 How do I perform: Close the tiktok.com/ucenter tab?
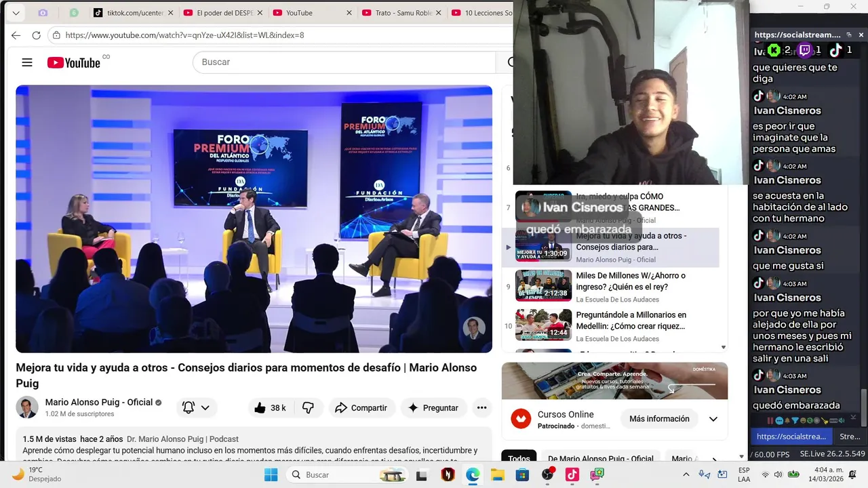tap(170, 13)
